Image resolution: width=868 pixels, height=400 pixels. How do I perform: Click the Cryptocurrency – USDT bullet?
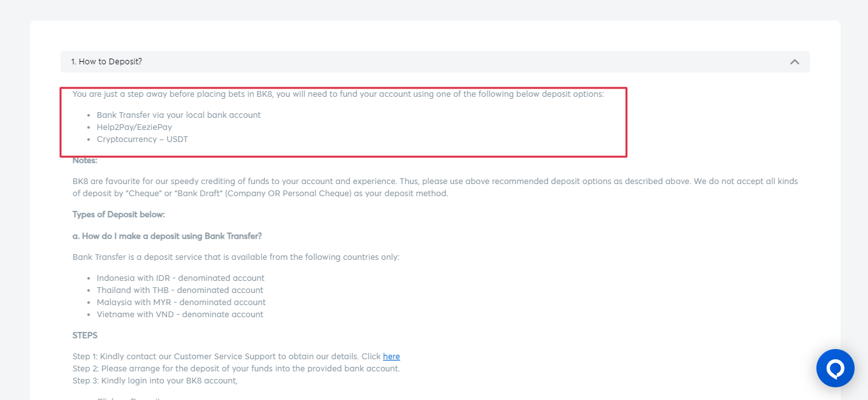click(x=142, y=139)
